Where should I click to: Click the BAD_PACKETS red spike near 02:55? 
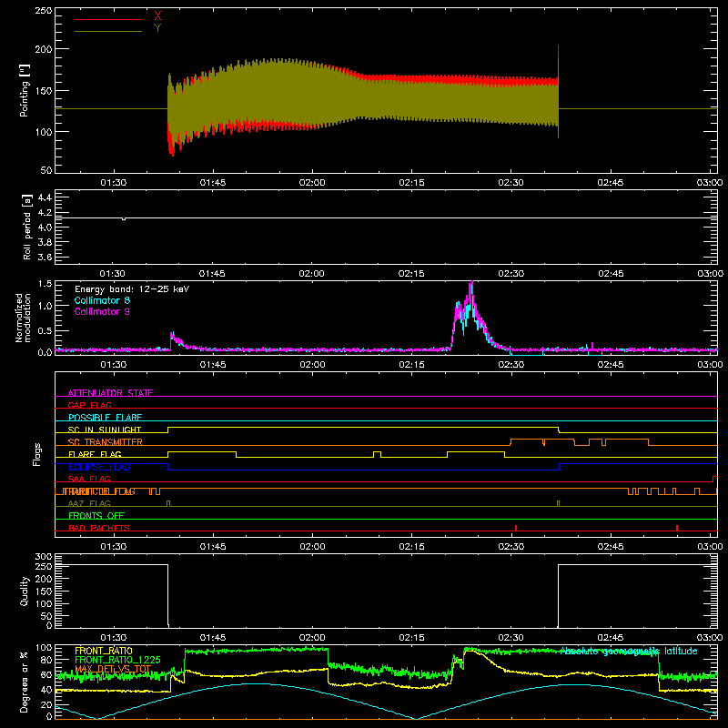(x=677, y=528)
